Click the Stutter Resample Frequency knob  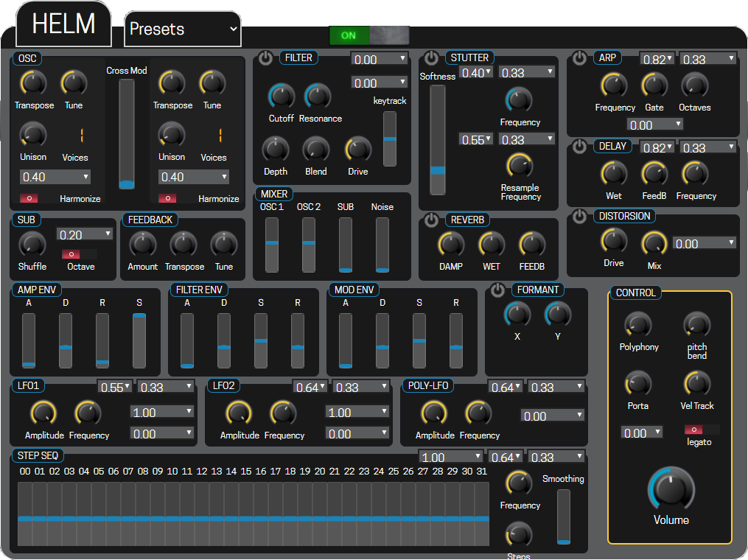click(520, 166)
